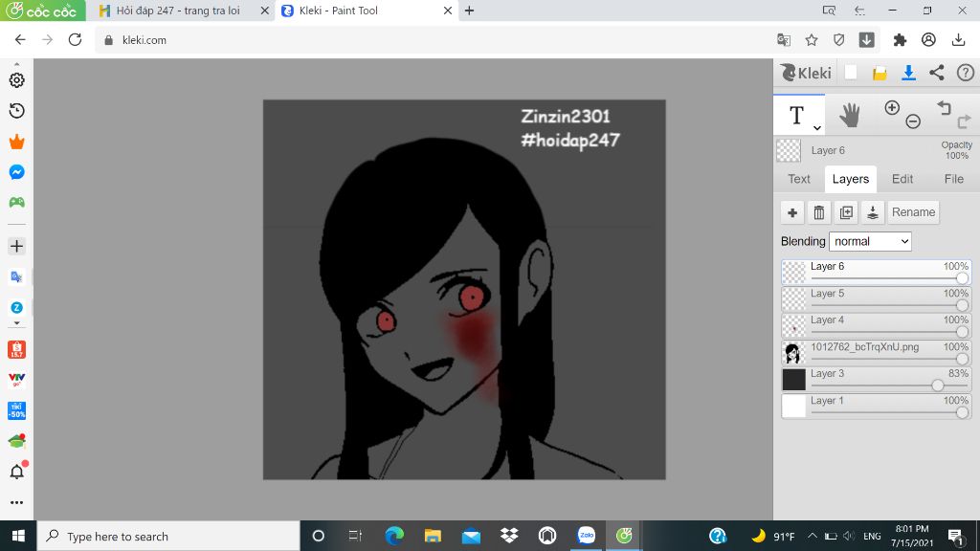The width and height of the screenshot is (980, 551).
Task: Click the Layer 5 opacity slider handle
Action: pyautogui.click(x=962, y=305)
